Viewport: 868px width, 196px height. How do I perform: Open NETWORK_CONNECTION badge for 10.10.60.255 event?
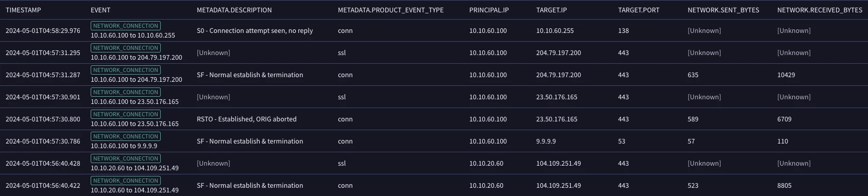pos(126,26)
